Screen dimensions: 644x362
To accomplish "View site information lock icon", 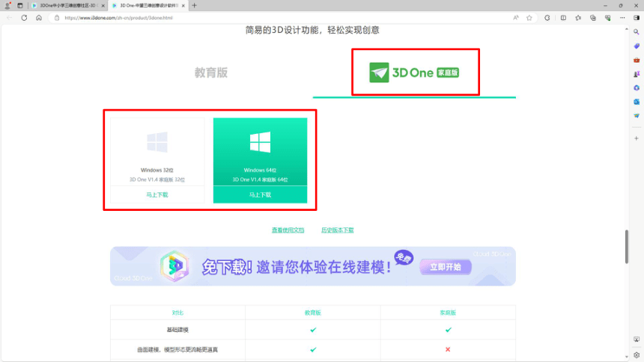I will coord(57,18).
